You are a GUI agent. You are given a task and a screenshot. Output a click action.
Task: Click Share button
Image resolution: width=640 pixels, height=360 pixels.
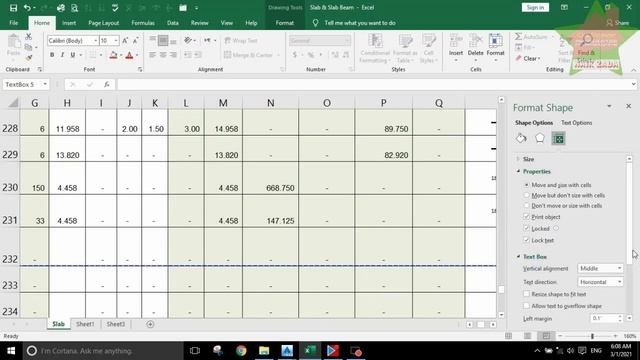tap(618, 23)
